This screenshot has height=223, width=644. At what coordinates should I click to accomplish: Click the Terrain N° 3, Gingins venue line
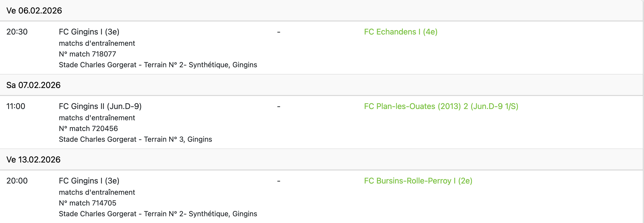pos(135,139)
